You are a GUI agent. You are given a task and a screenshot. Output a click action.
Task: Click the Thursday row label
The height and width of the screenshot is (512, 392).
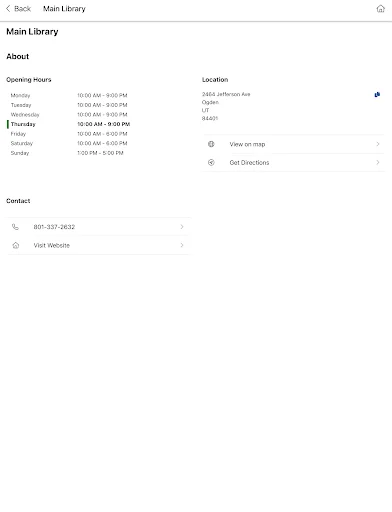[23, 124]
